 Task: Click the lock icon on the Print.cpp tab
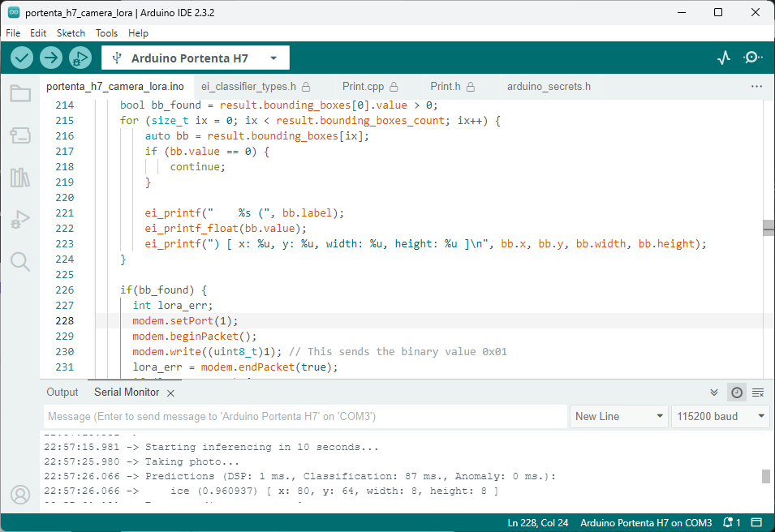394,87
